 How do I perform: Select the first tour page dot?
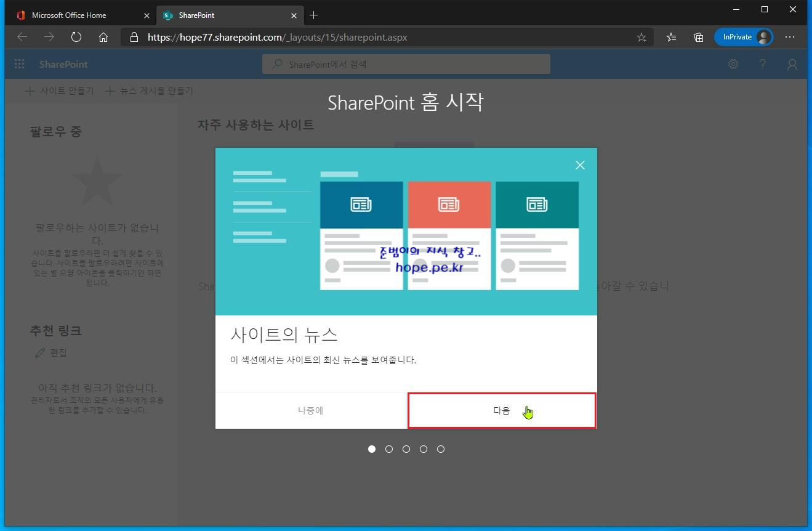tap(372, 449)
